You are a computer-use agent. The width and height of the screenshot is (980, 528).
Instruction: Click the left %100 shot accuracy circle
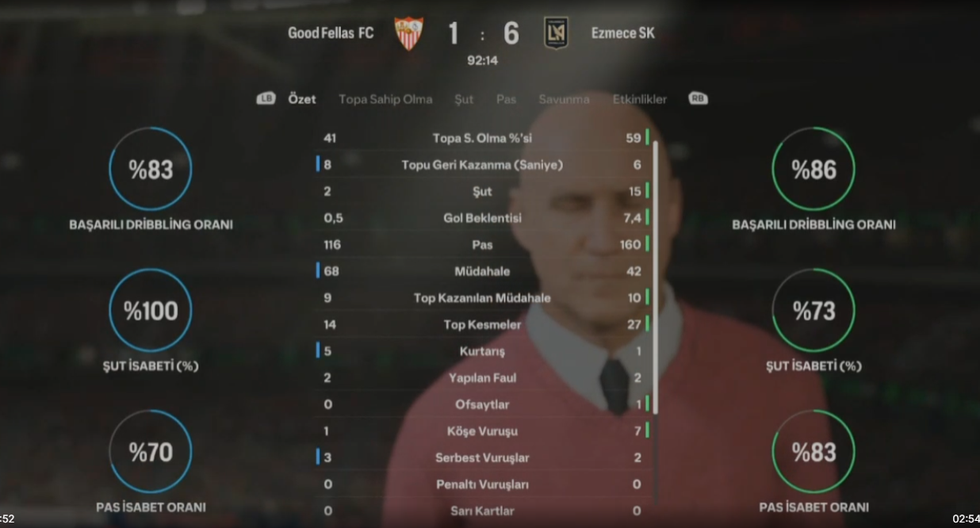[151, 310]
